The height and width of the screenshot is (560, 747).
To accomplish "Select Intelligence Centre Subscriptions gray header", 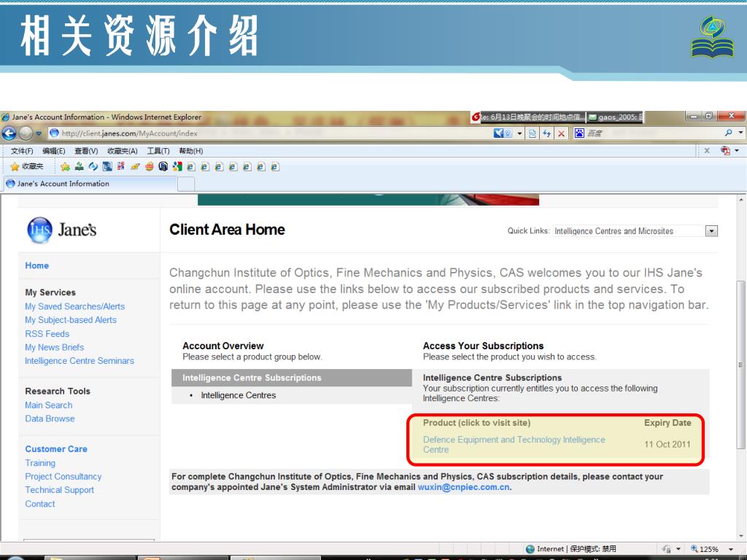I will [x=292, y=378].
